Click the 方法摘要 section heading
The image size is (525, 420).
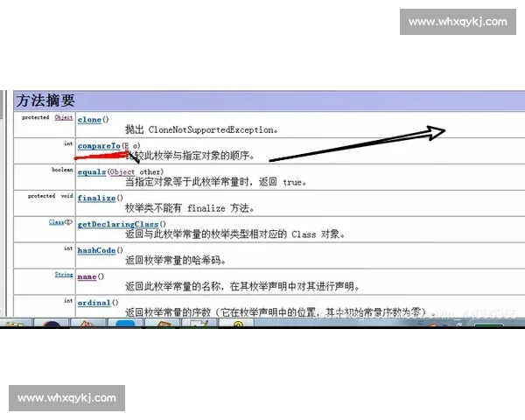pos(45,101)
